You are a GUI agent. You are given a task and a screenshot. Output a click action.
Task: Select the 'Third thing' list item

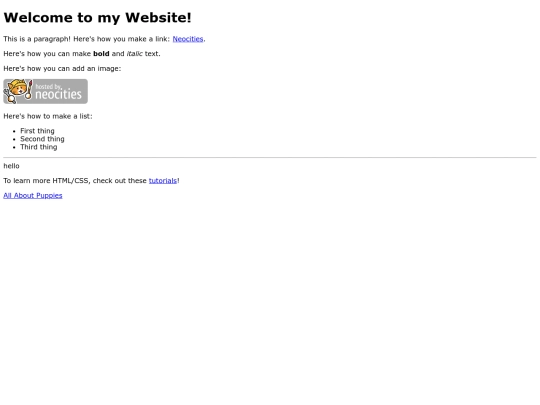pyautogui.click(x=39, y=147)
